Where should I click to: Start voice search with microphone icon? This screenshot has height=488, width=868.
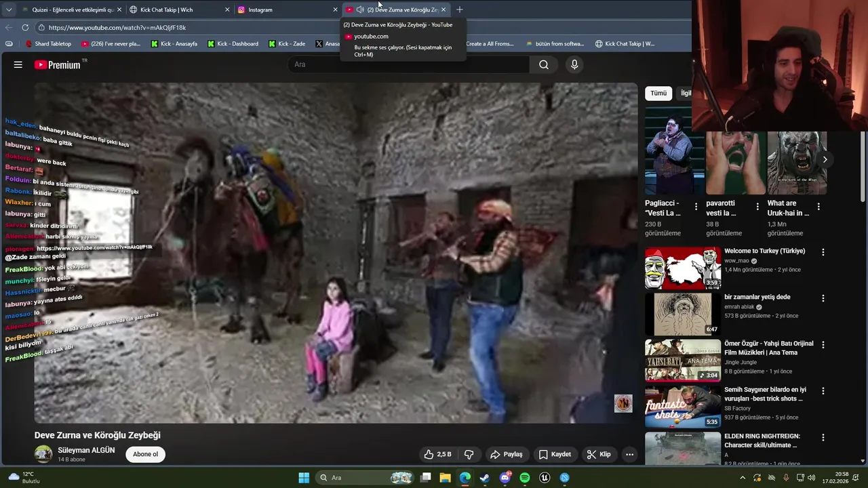[x=574, y=64]
